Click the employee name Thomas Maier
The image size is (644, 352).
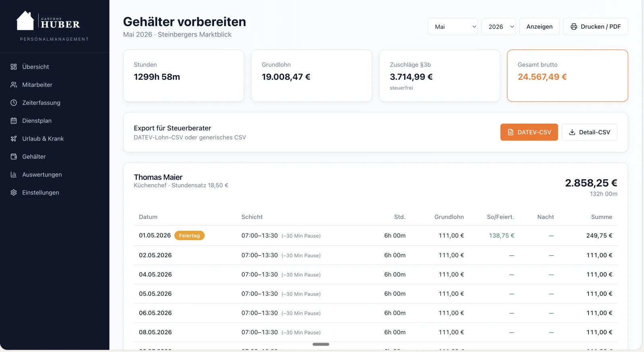158,177
